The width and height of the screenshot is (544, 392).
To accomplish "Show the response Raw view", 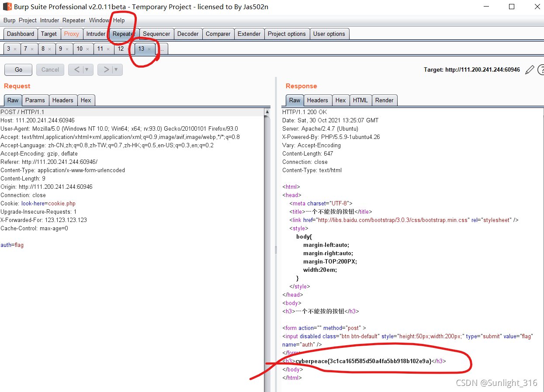I will tap(295, 100).
